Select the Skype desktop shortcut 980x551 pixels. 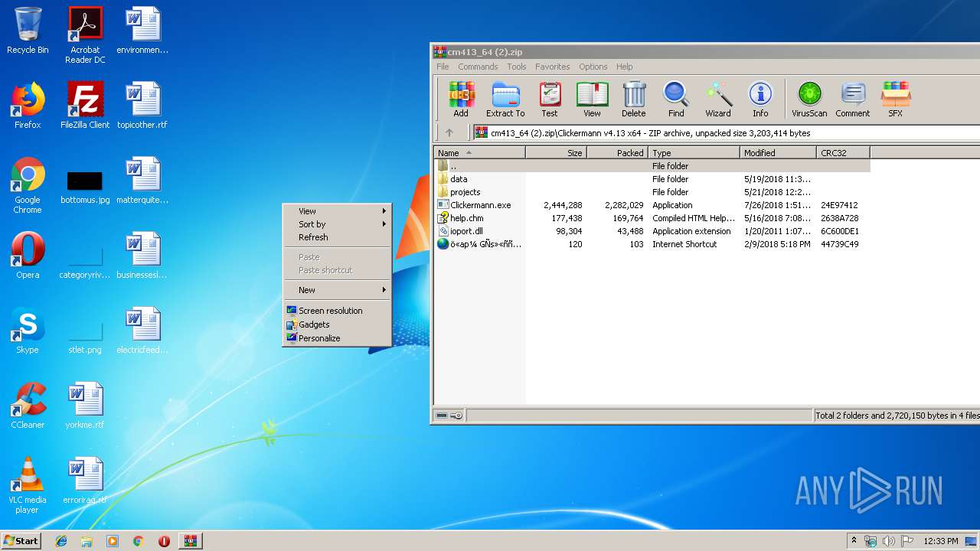(x=28, y=331)
